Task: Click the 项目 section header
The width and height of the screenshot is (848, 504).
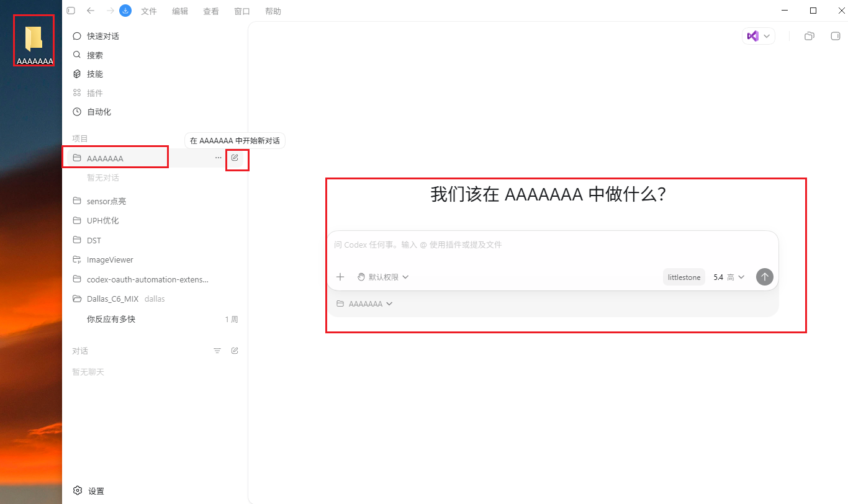Action: pos(80,138)
